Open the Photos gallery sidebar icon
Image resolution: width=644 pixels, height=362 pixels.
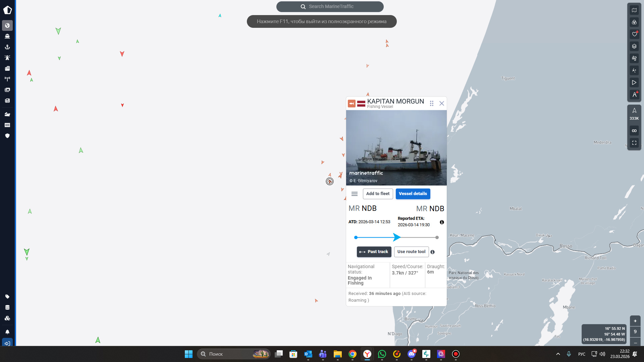point(7,90)
